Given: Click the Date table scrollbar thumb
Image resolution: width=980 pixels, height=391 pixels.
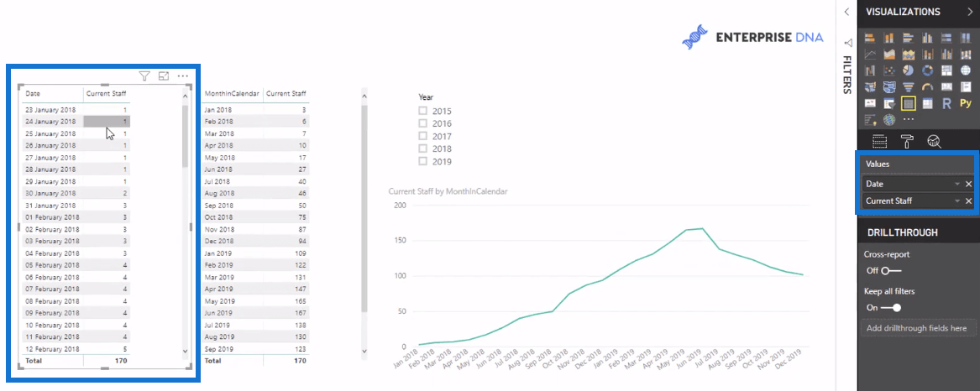Looking at the screenshot, I should pyautogui.click(x=185, y=136).
